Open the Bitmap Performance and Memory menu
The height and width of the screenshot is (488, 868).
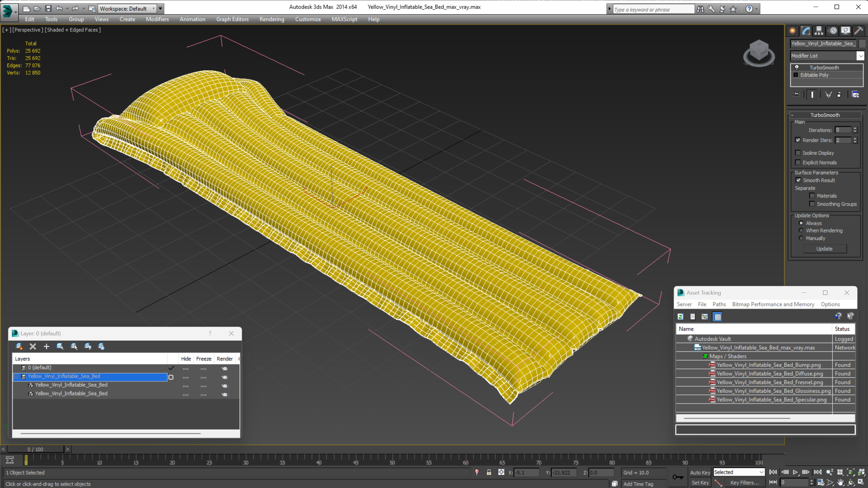773,304
